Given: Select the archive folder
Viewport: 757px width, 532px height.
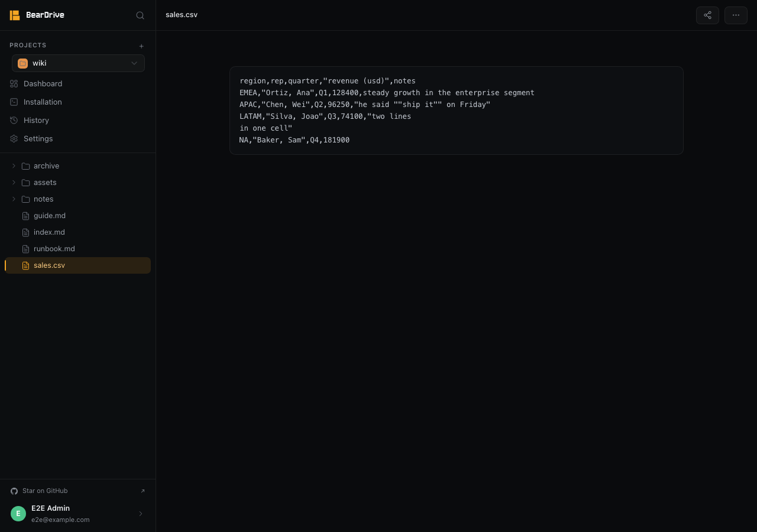Looking at the screenshot, I should tap(78, 166).
